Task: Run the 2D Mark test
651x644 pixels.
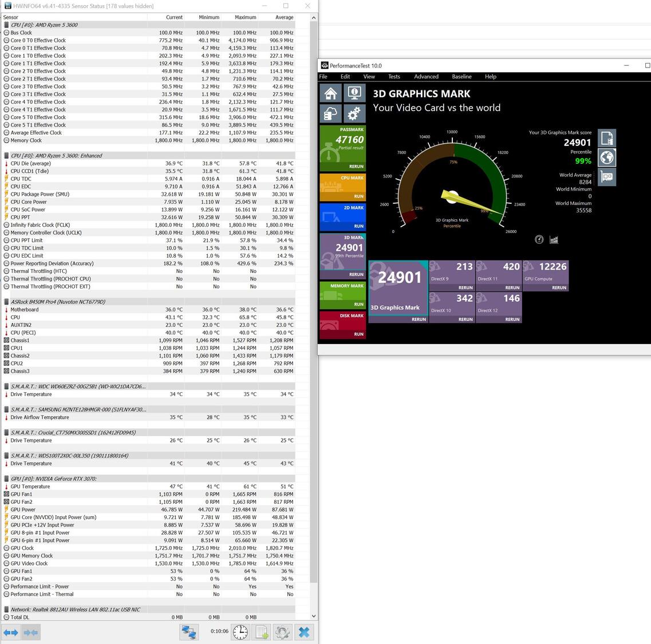Action: 359,226
